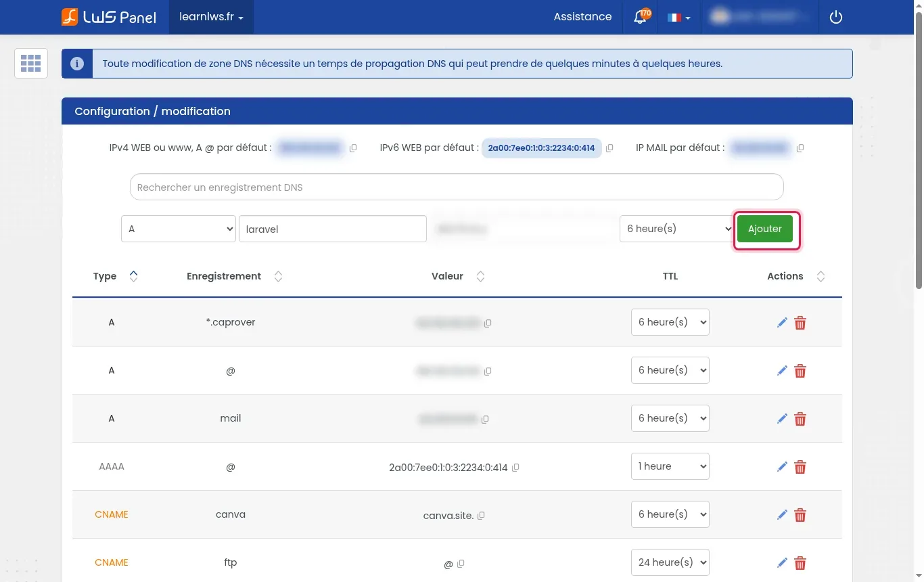Delete the *.caprover A record
Image resolution: width=924 pixels, height=582 pixels.
click(800, 323)
